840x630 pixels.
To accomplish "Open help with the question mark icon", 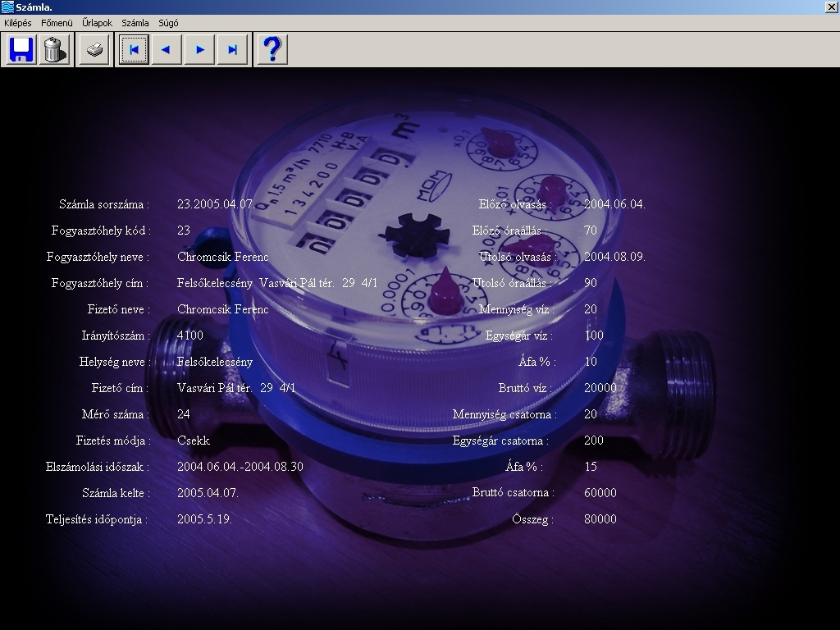I will (x=272, y=50).
